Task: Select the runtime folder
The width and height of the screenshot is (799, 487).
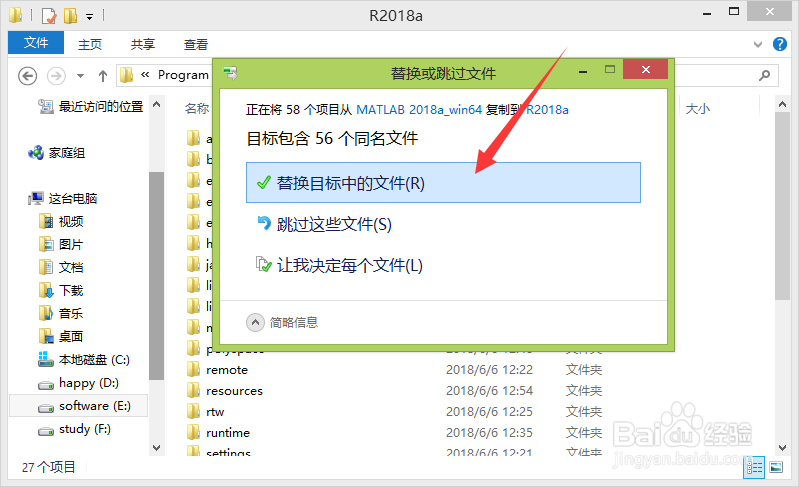Action: click(x=228, y=432)
